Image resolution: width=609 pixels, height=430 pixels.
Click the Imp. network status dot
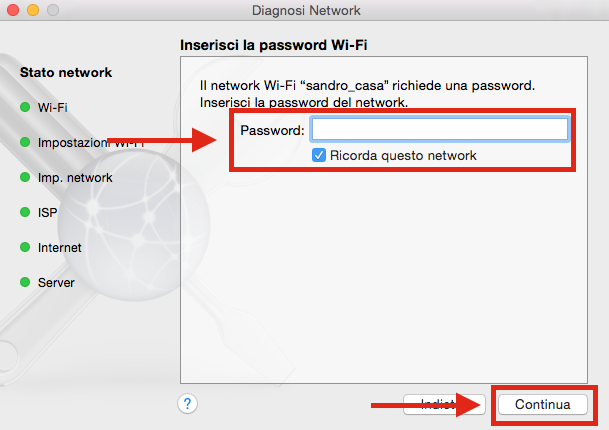(25, 177)
